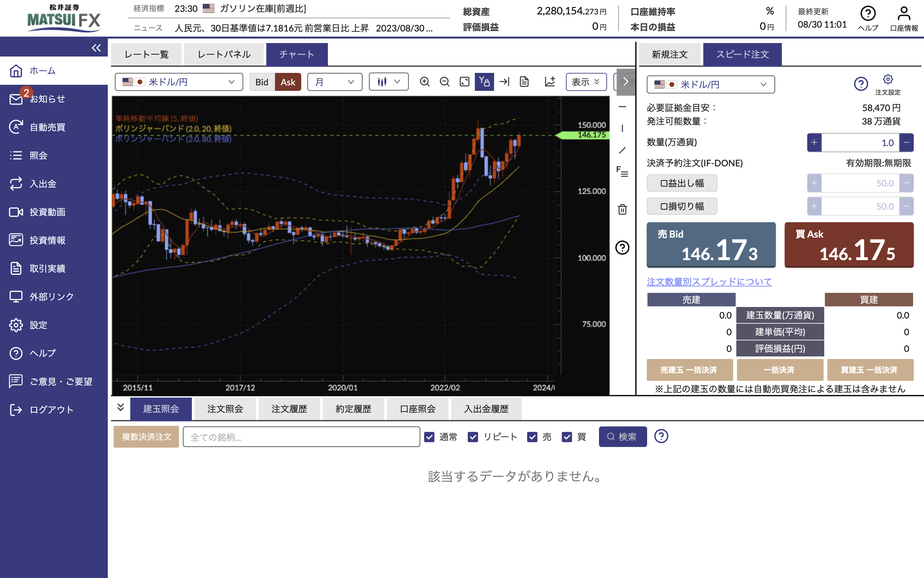Viewport: 924px width, 578px height.
Task: Maximize chart with the expand icon
Action: point(464,82)
